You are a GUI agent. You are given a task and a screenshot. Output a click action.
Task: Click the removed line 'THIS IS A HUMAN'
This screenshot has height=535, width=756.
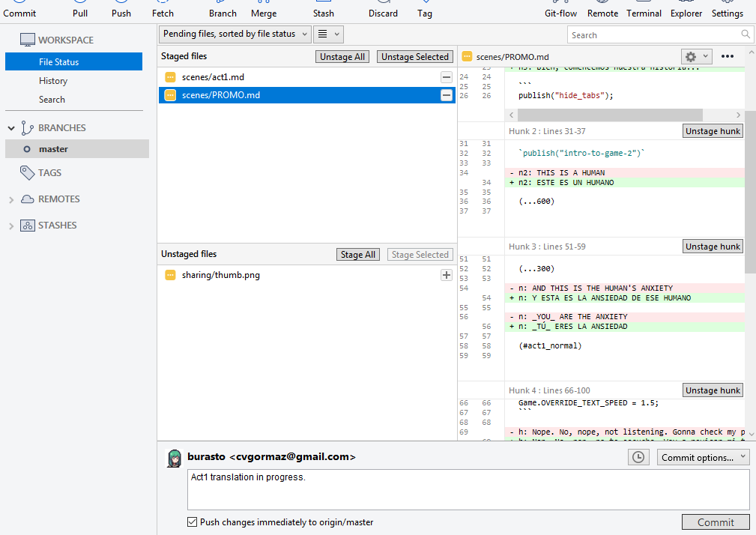(624, 172)
